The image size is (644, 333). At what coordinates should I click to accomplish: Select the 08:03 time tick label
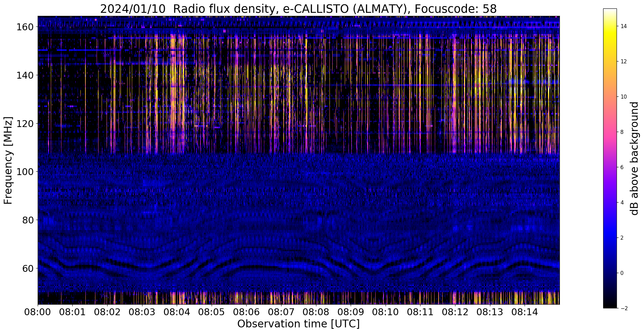142,312
